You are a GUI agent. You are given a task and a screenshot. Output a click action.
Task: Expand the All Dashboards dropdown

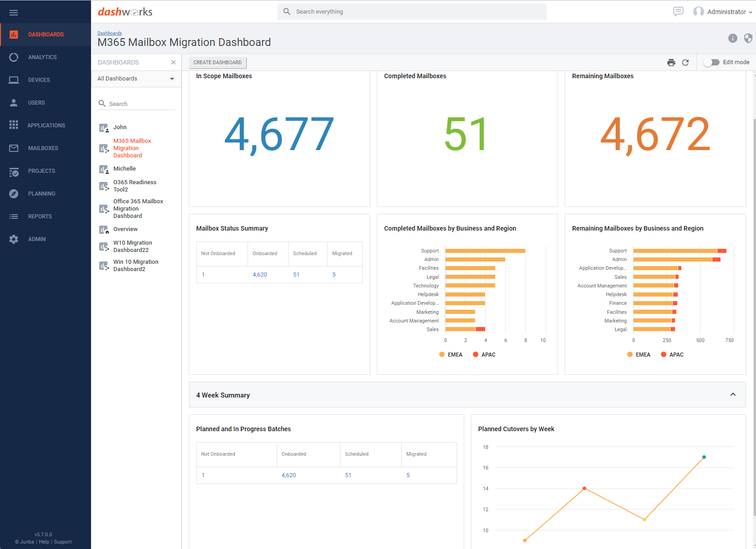click(x=136, y=79)
